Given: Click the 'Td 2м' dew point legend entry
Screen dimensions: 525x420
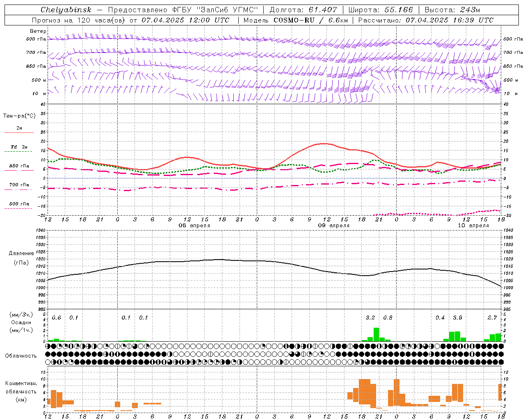Looking at the screenshot, I should pos(19,147).
